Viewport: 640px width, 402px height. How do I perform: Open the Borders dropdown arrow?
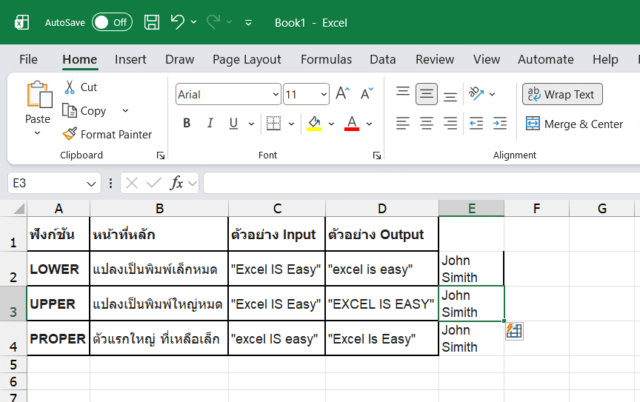click(x=291, y=124)
